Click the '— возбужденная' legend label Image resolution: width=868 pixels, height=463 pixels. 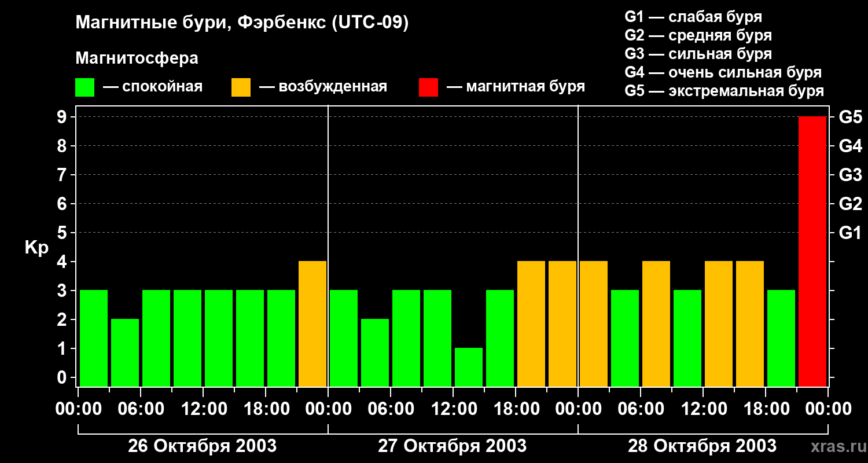coord(323,87)
